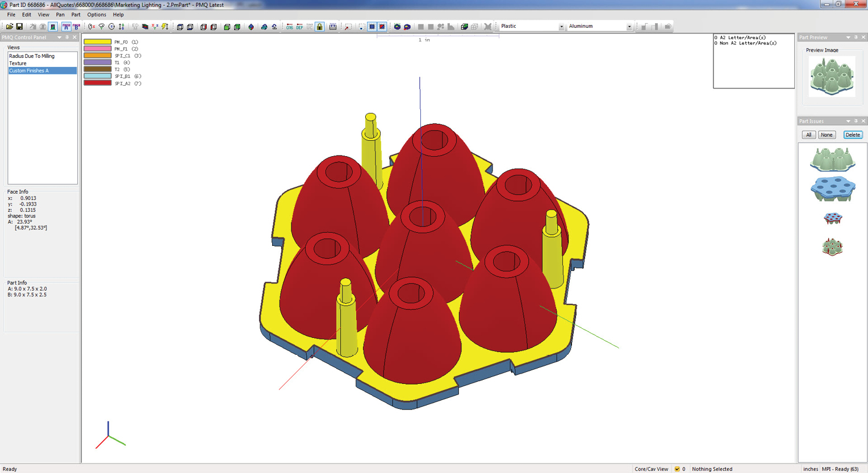Image resolution: width=868 pixels, height=473 pixels.
Task: Open the Options menu
Action: pyautogui.click(x=97, y=15)
